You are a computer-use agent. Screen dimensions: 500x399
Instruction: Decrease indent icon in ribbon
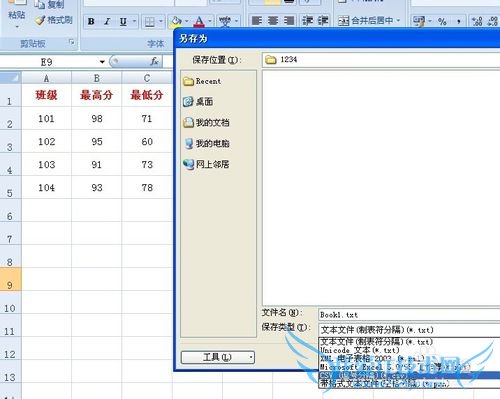pyautogui.click(x=307, y=21)
